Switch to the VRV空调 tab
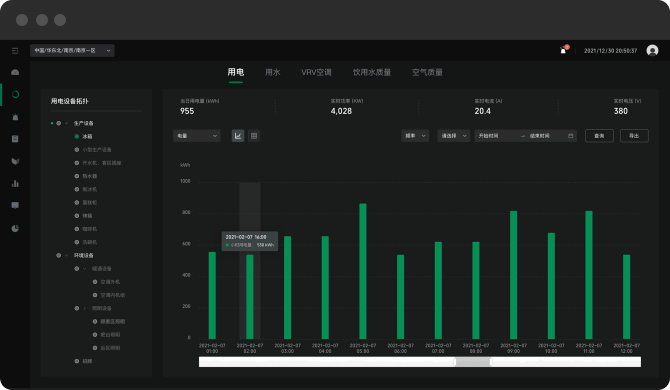670x390 pixels. (x=316, y=72)
